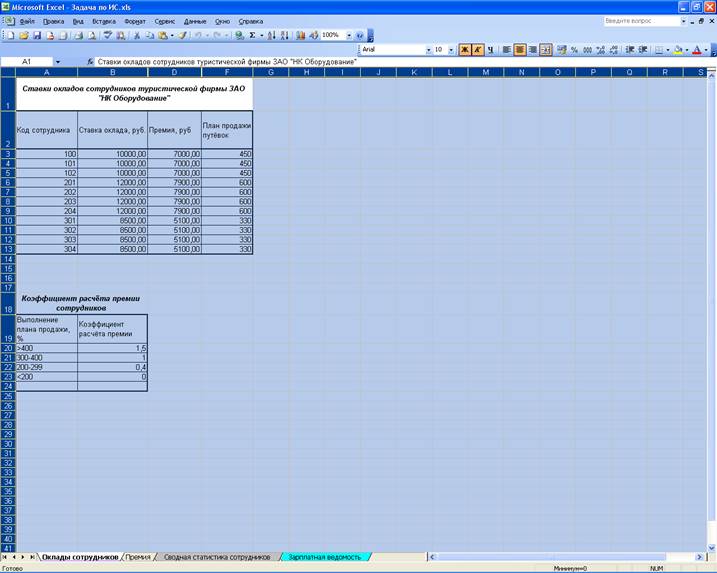This screenshot has height=573, width=717.
Task: Expand the font color palette arrow
Action: pos(706,49)
